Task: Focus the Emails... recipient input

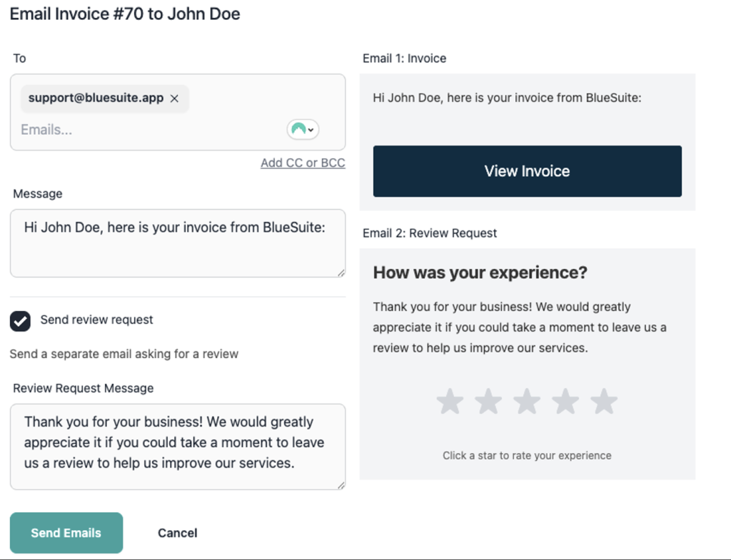Action: tap(149, 130)
